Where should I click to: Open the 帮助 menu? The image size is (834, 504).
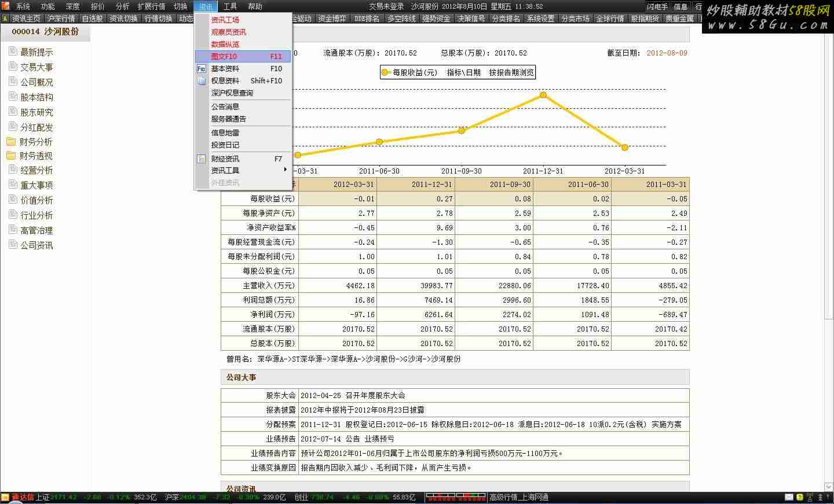pyautogui.click(x=255, y=6)
